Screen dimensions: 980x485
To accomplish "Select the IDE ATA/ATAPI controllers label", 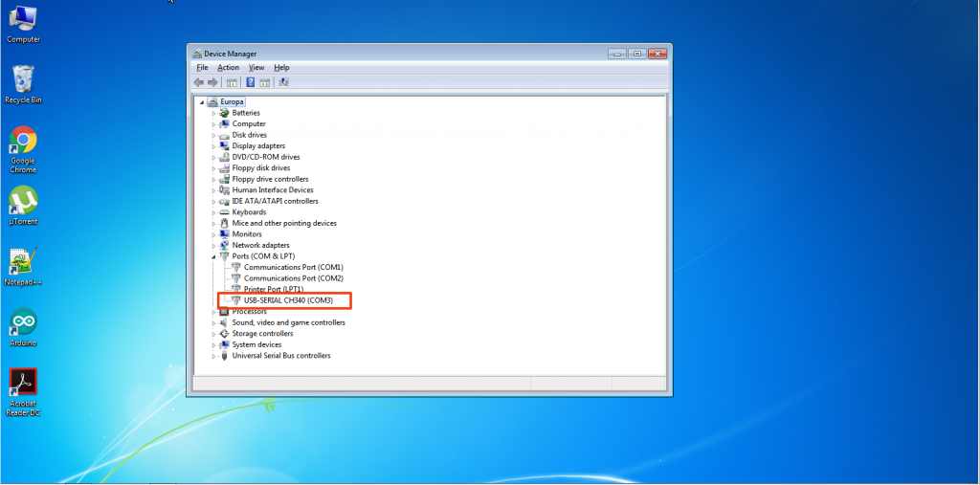I will pyautogui.click(x=275, y=201).
